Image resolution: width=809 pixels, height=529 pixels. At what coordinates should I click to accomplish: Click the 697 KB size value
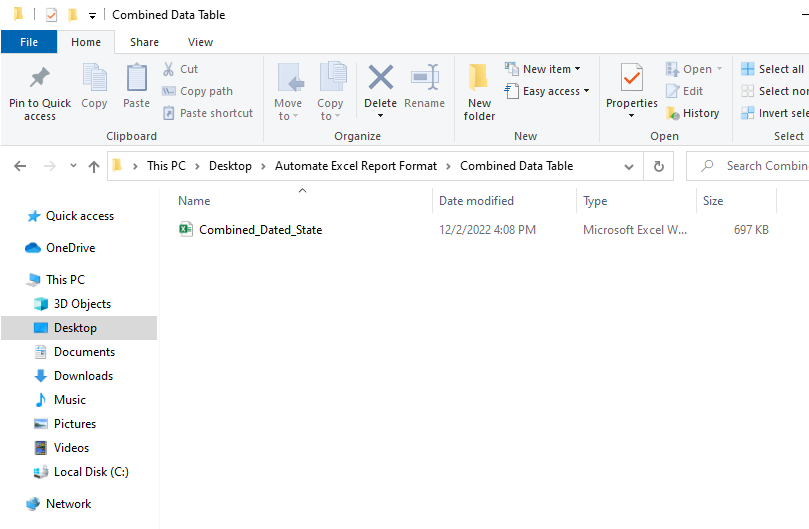click(x=751, y=230)
